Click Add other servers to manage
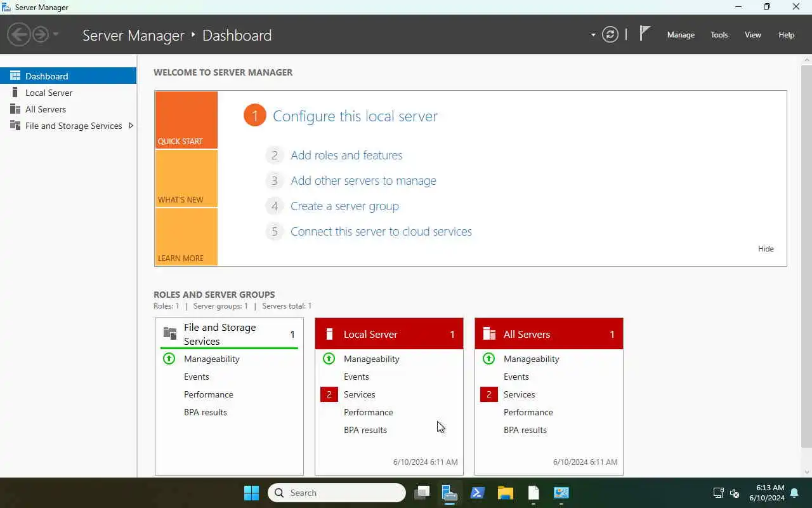The width and height of the screenshot is (812, 508). (363, 180)
